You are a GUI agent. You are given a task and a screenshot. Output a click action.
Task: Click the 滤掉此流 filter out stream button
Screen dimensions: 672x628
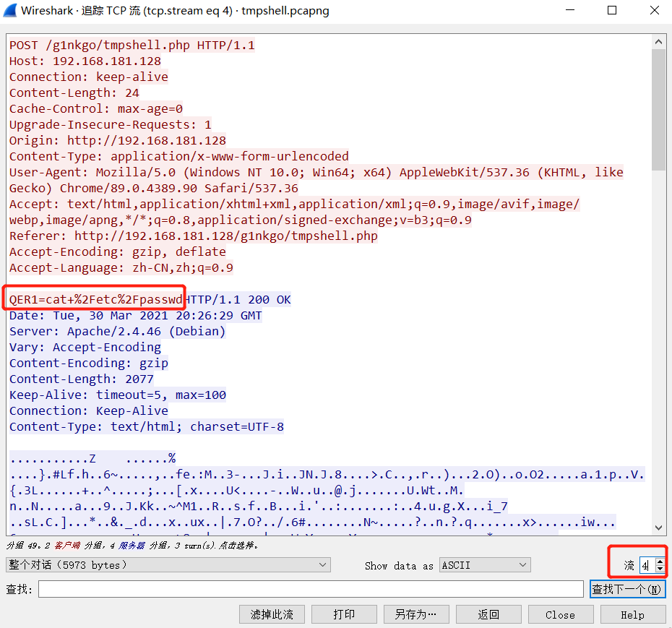[x=272, y=614]
